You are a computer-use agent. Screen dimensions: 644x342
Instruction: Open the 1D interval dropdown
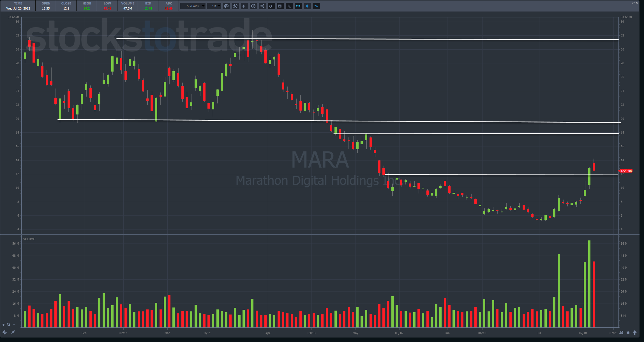tap(214, 6)
